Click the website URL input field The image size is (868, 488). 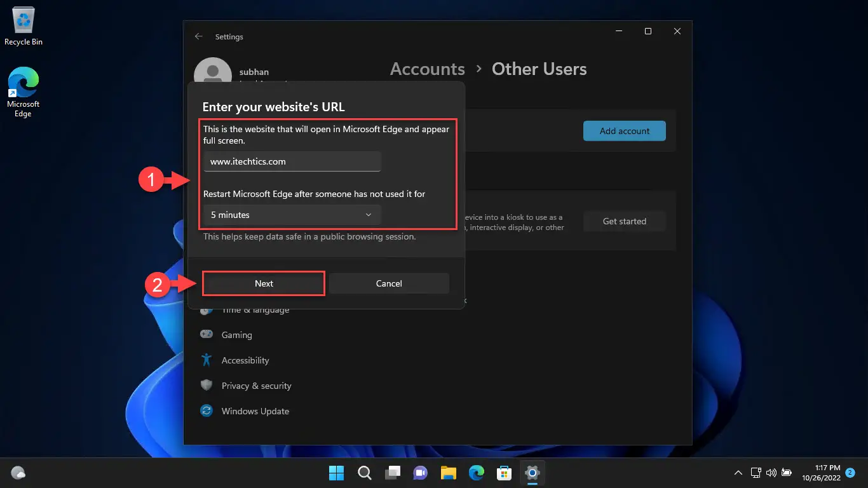click(292, 161)
